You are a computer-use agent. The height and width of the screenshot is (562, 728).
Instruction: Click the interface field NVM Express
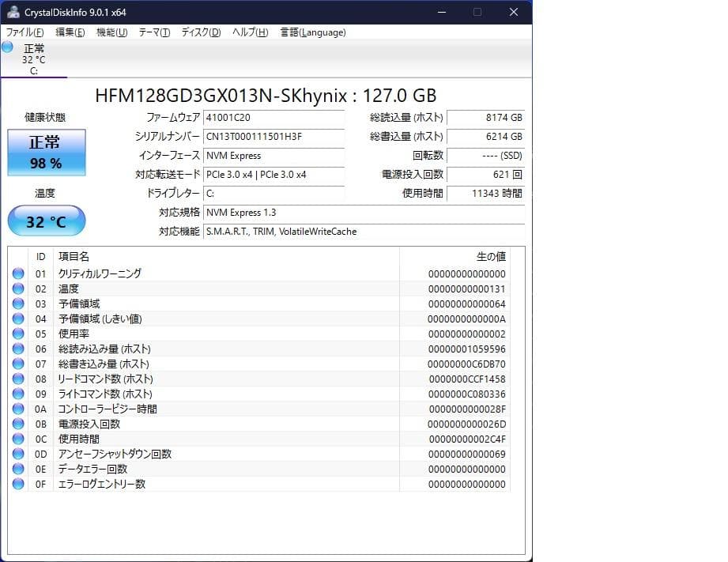(274, 156)
